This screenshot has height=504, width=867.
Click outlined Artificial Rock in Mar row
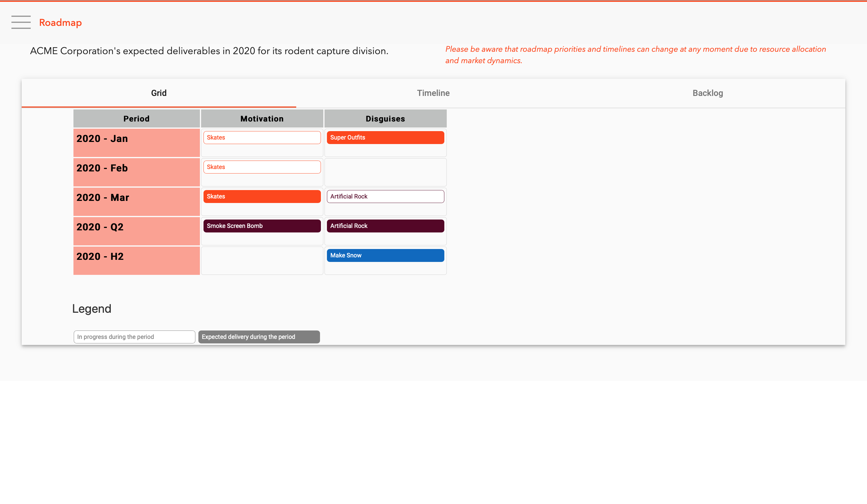click(x=385, y=197)
